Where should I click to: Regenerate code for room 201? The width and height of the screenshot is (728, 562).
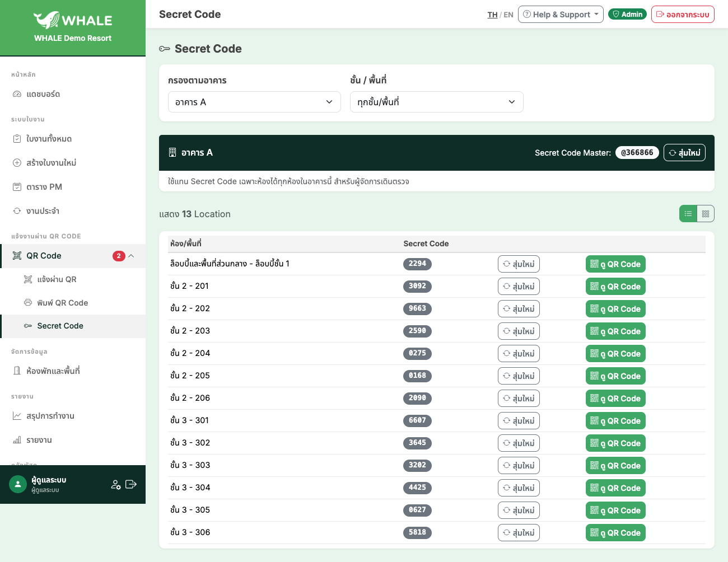519,287
